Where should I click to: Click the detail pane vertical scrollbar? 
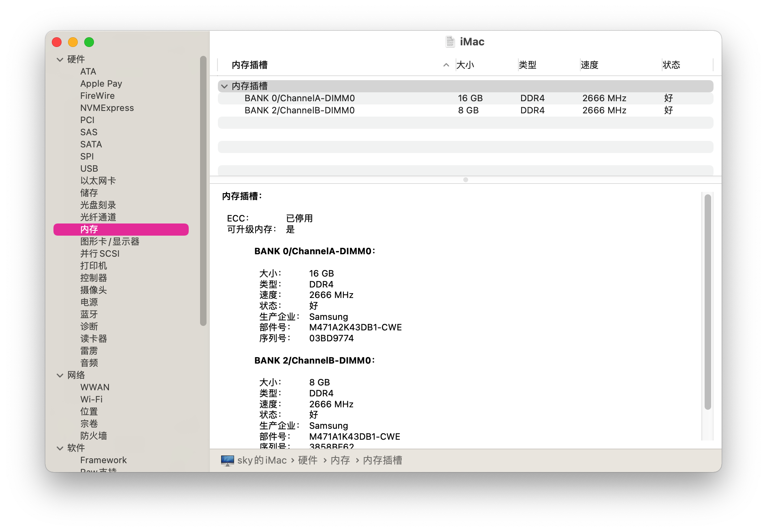(x=708, y=302)
